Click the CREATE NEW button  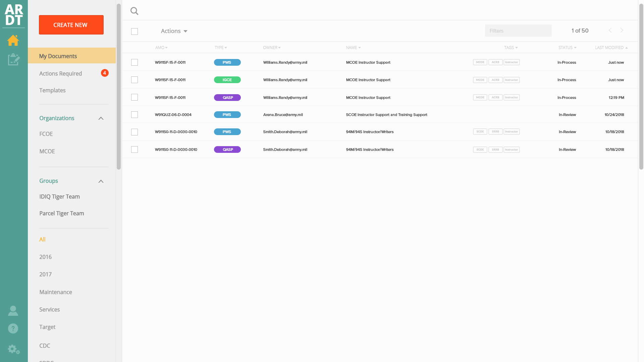[71, 25]
